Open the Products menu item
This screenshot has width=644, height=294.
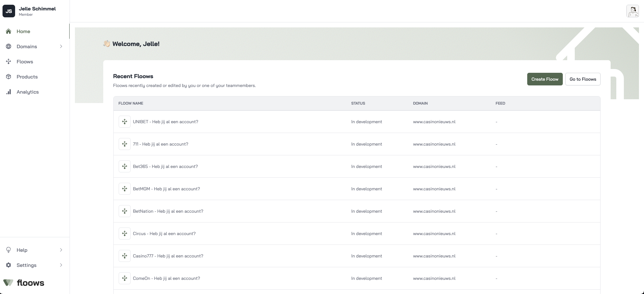pyautogui.click(x=35, y=77)
